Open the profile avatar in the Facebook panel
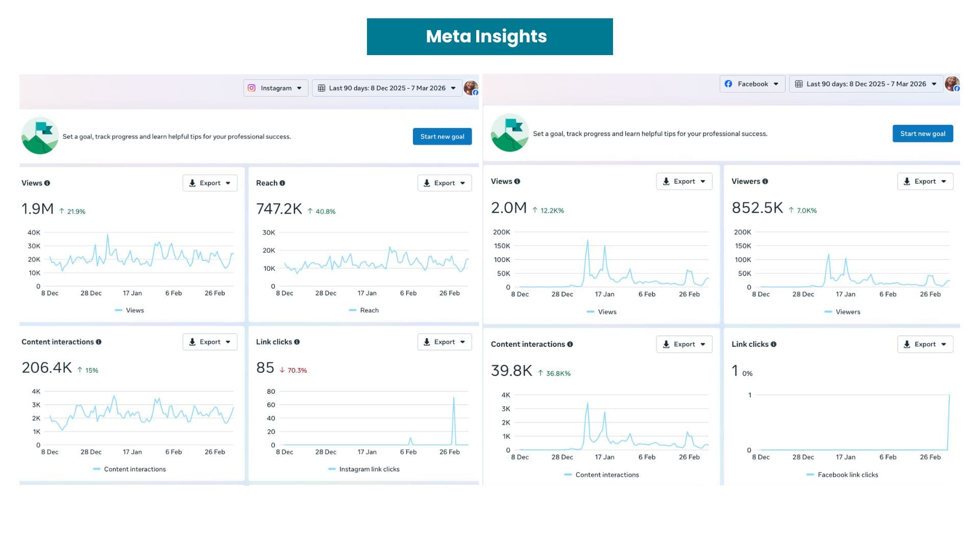Screen dimensions: 980x551 (952, 84)
